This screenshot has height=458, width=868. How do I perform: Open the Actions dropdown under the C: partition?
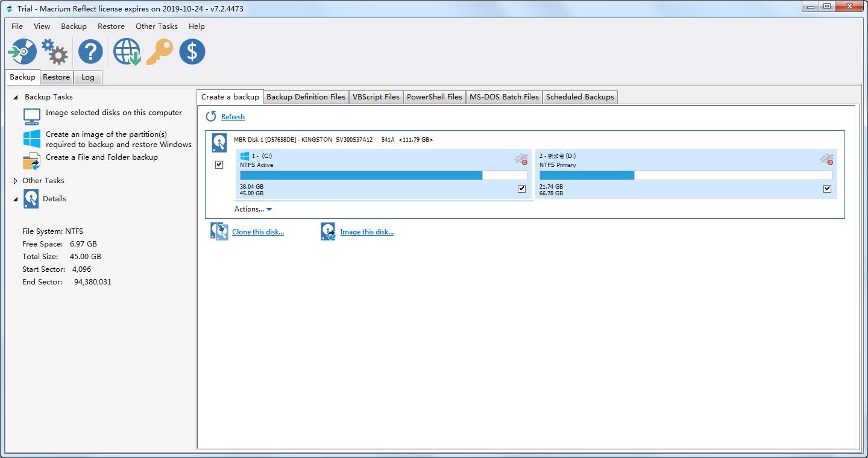pos(253,209)
